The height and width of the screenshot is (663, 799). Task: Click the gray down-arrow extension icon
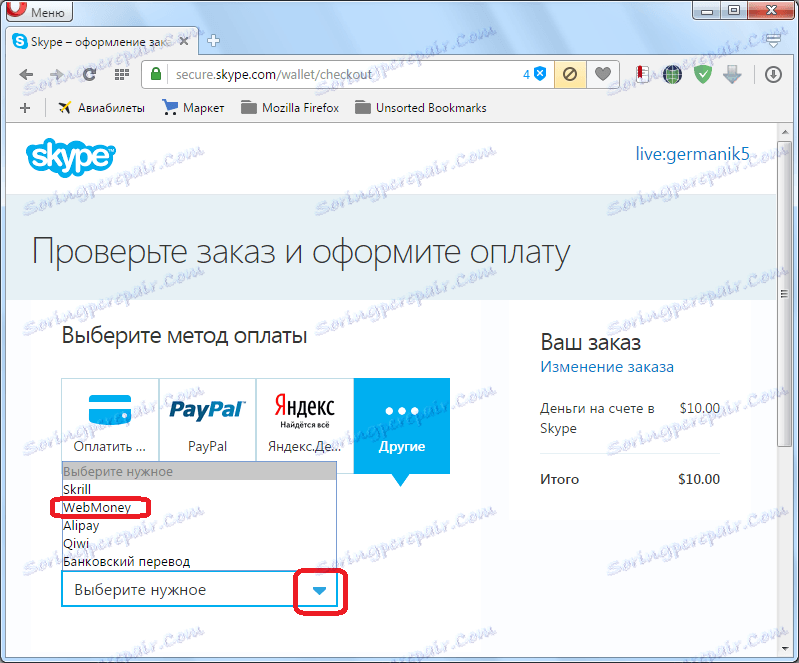pos(732,75)
